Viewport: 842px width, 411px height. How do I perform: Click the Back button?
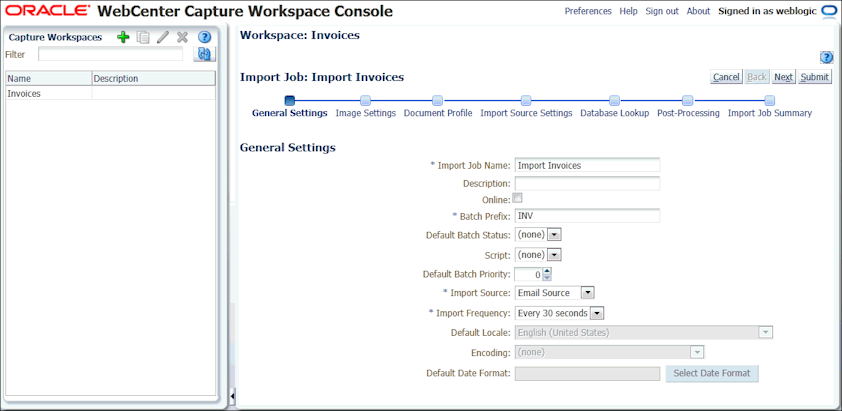coord(757,77)
